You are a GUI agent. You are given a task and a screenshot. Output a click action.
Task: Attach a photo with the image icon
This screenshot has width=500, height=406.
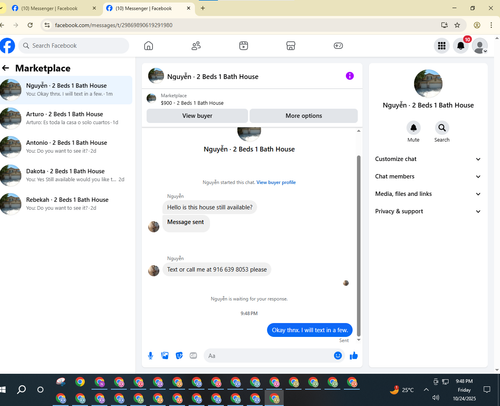coord(165,356)
